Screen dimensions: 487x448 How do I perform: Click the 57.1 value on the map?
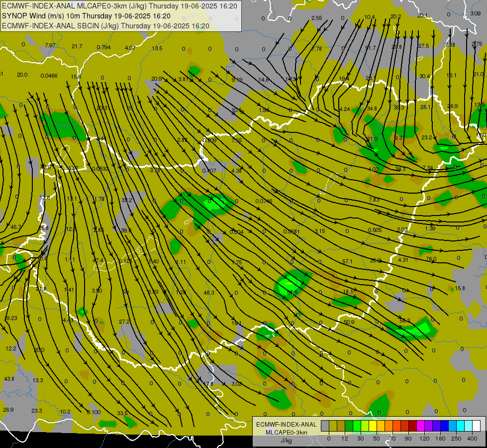(347, 261)
